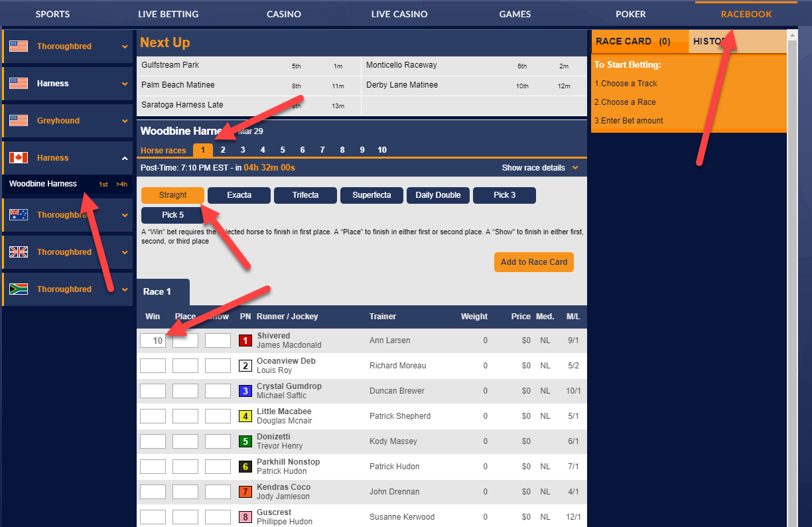The height and width of the screenshot is (527, 812).
Task: Open the Poker section
Action: pyautogui.click(x=630, y=14)
